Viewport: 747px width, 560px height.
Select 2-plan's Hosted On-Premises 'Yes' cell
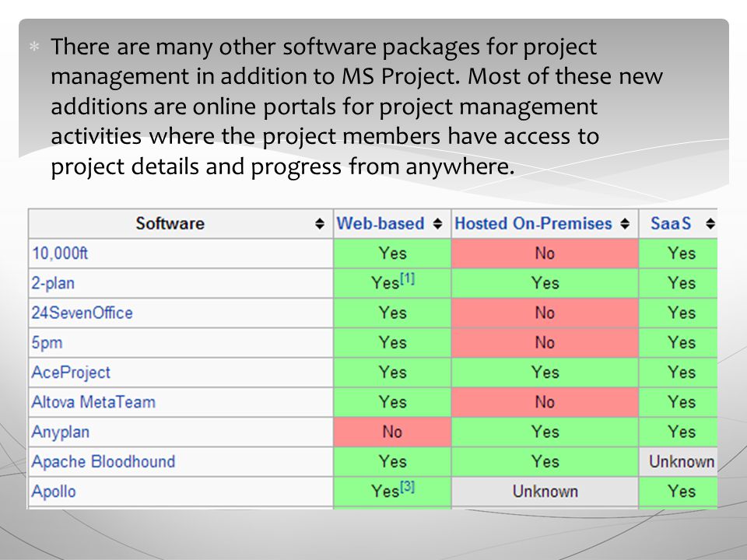(545, 283)
